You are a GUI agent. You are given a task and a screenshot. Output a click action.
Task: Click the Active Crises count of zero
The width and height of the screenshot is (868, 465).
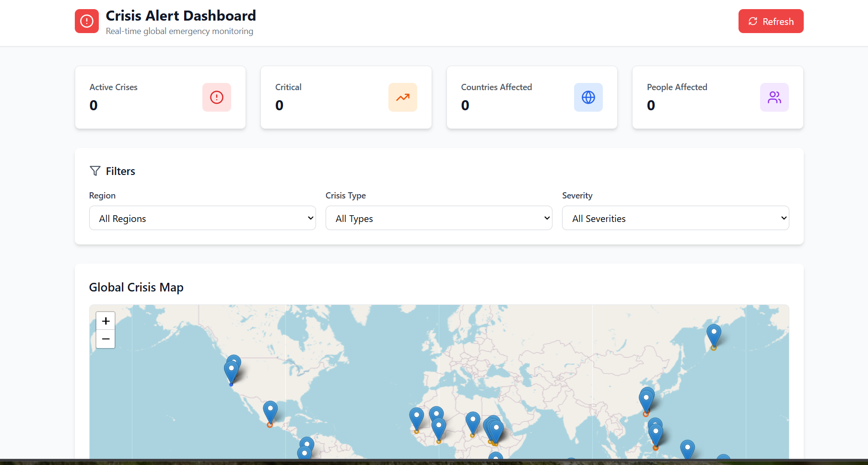pyautogui.click(x=94, y=105)
